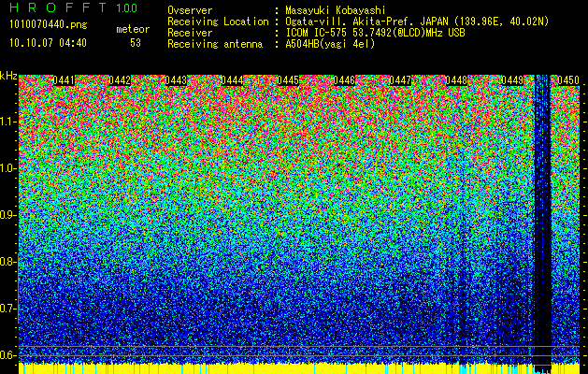Click the 0450 time marker
The image size is (588, 374).
point(568,80)
